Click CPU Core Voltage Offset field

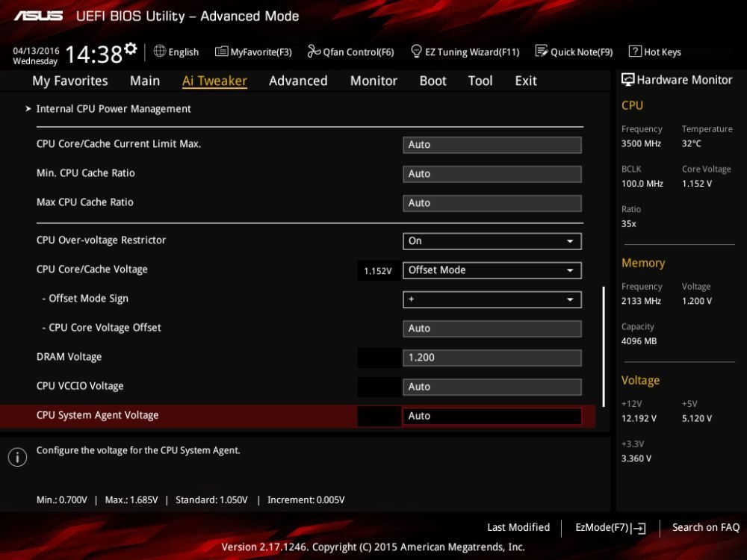pyautogui.click(x=492, y=329)
